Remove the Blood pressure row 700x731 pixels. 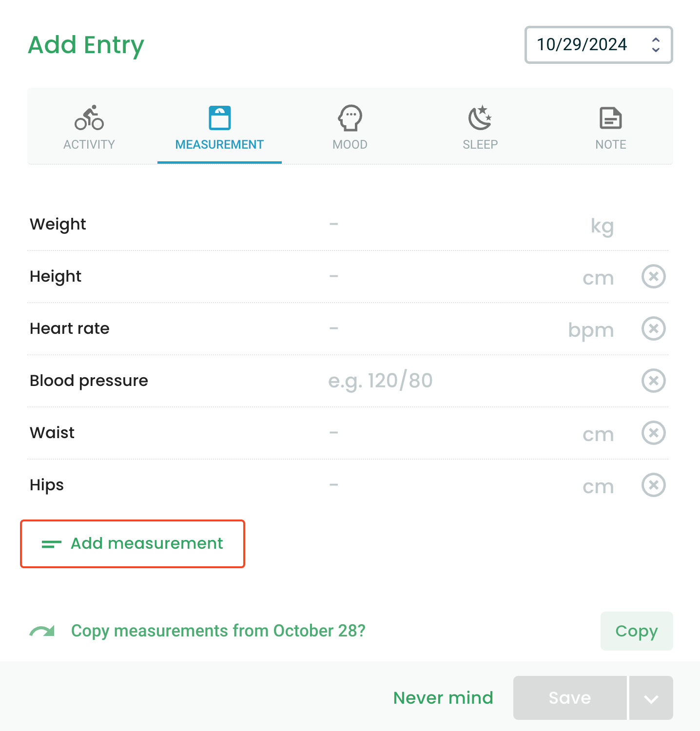point(654,381)
